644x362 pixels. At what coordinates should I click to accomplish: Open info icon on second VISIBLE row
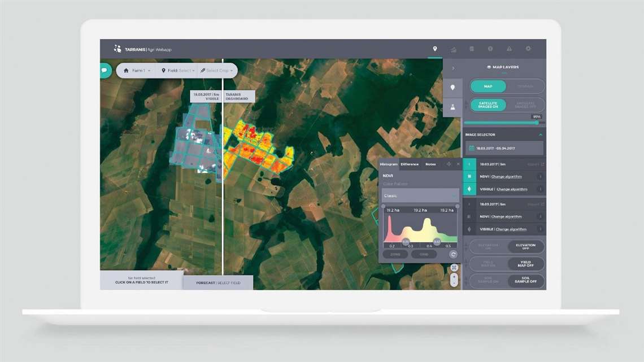pos(540,229)
